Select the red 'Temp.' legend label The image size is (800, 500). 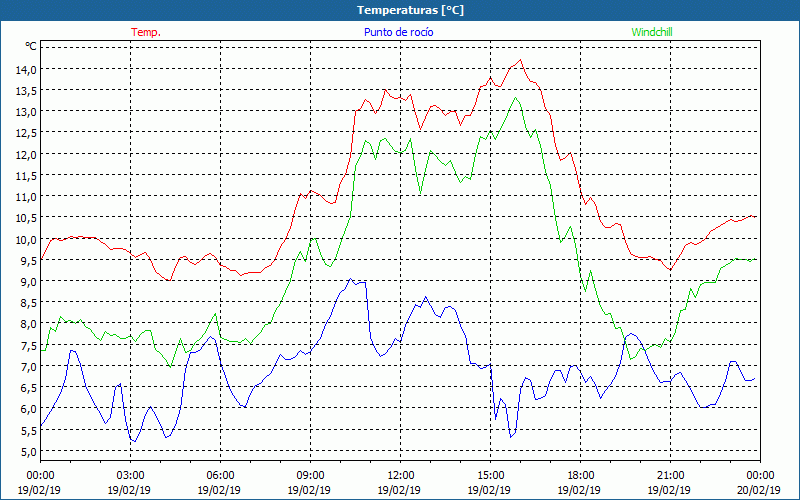(x=146, y=32)
